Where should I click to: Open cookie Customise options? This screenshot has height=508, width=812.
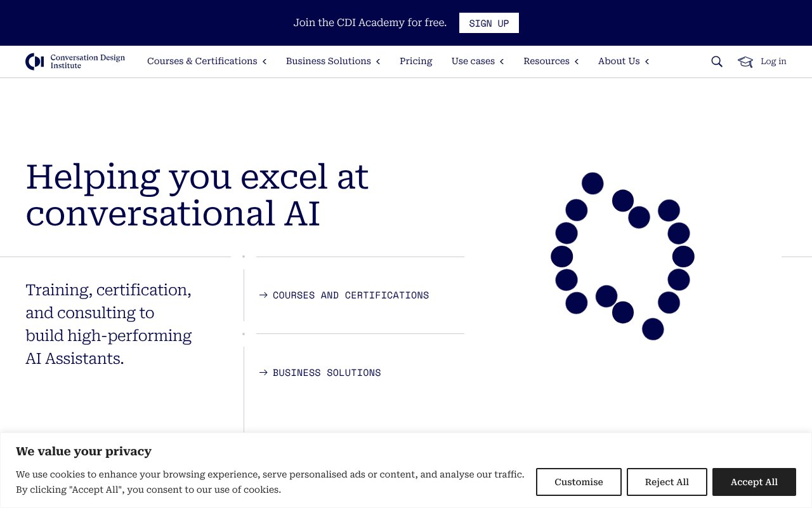[x=579, y=482]
